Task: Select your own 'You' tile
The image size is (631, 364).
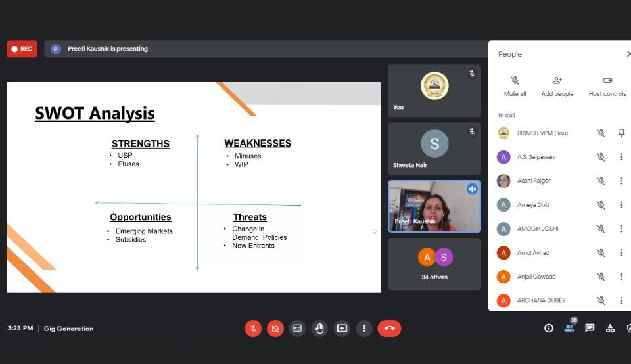Action: tap(434, 91)
